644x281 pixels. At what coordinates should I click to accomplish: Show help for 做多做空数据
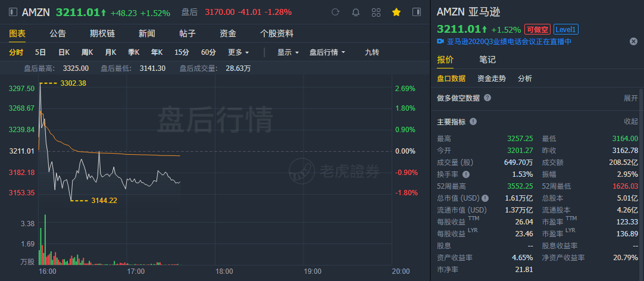click(x=487, y=98)
